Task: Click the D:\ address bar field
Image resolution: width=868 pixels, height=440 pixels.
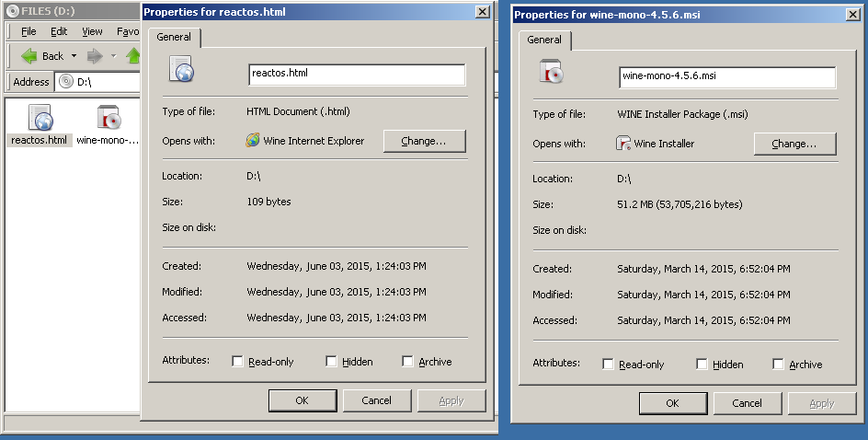Action: click(97, 81)
